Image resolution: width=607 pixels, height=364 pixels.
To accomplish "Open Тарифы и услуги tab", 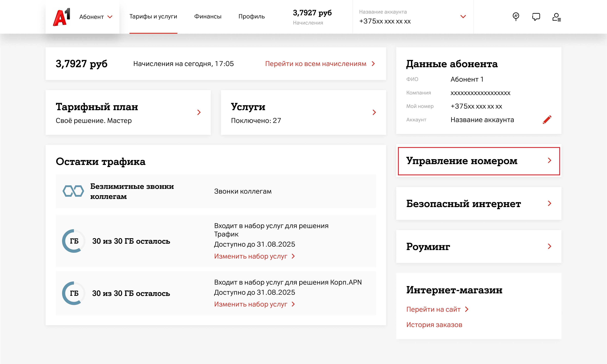I will coord(153,17).
